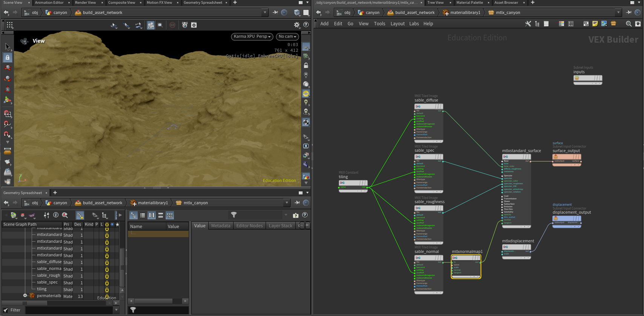Open viewport display options gear
The height and width of the screenshot is (316, 644).
click(x=297, y=25)
